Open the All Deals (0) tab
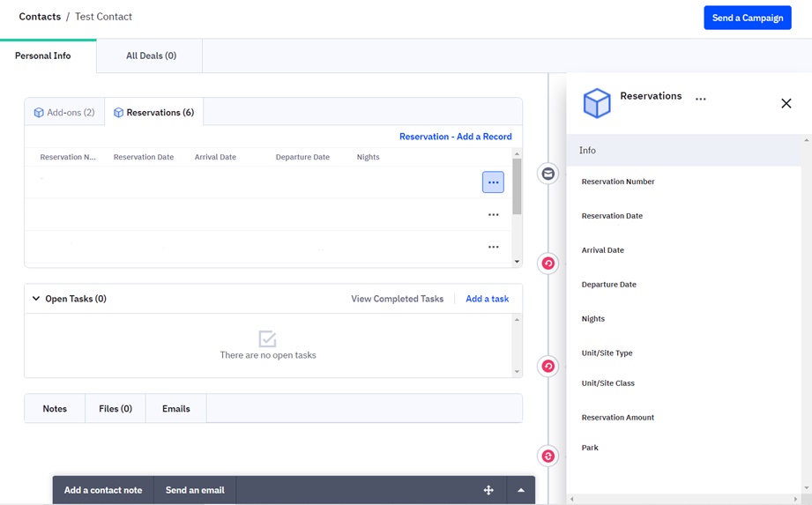The height and width of the screenshot is (505, 812). click(152, 56)
